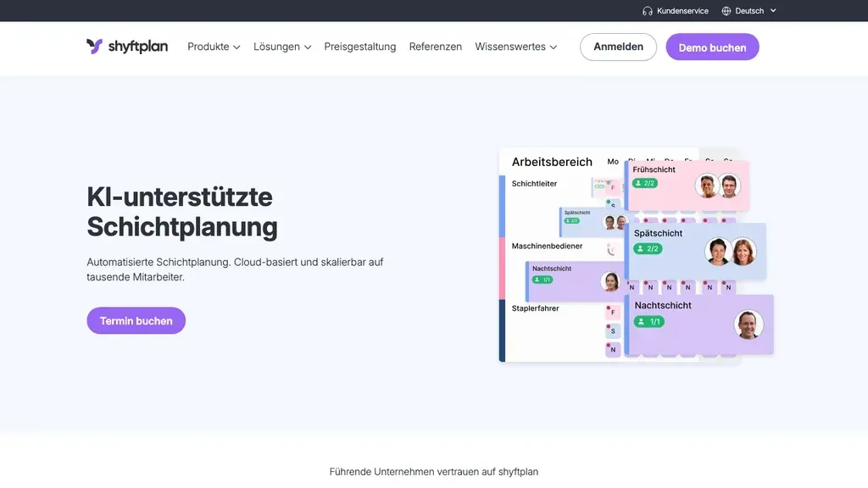The height and width of the screenshot is (488, 868).
Task: Click the small Nachtschicht card under Maschinenbediener
Action: 574,281
